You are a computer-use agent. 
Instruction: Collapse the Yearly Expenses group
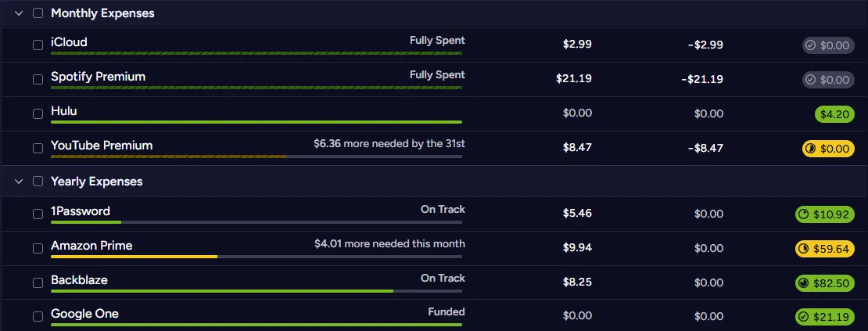coord(19,182)
